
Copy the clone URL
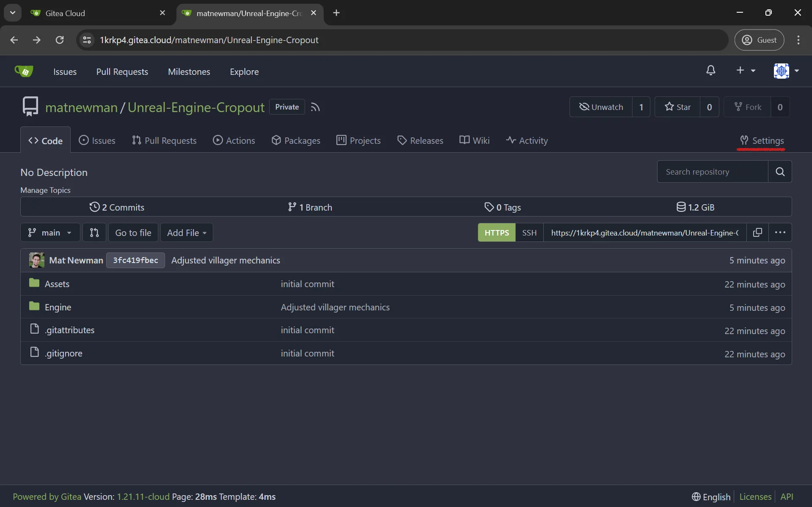click(x=757, y=233)
